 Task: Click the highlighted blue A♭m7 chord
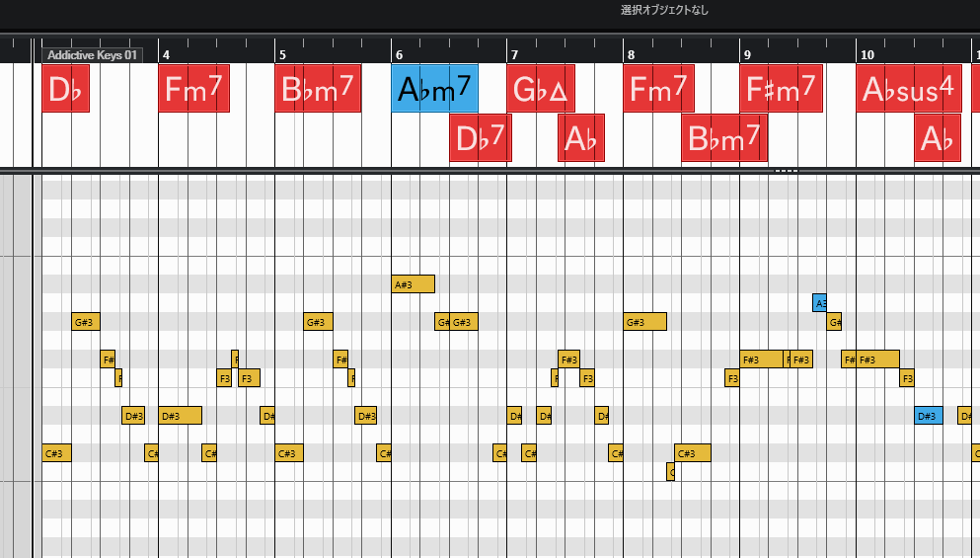[434, 89]
